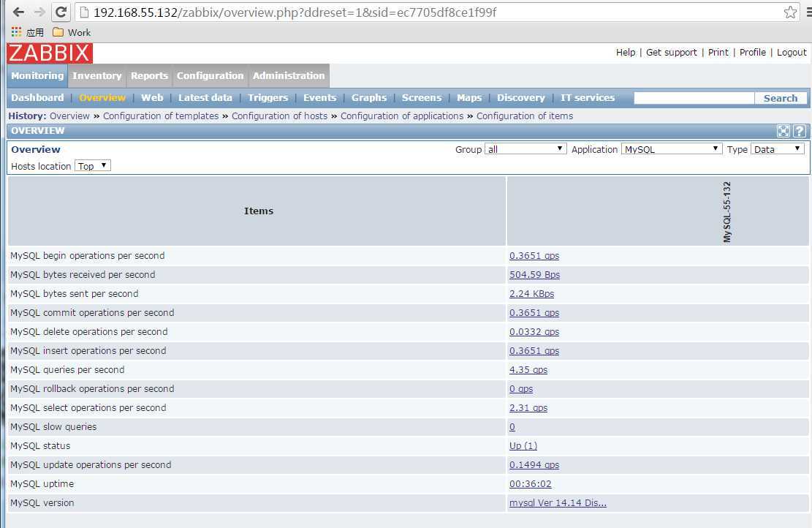Image resolution: width=812 pixels, height=528 pixels.
Task: Click the Zabbix logo
Action: pyautogui.click(x=50, y=53)
